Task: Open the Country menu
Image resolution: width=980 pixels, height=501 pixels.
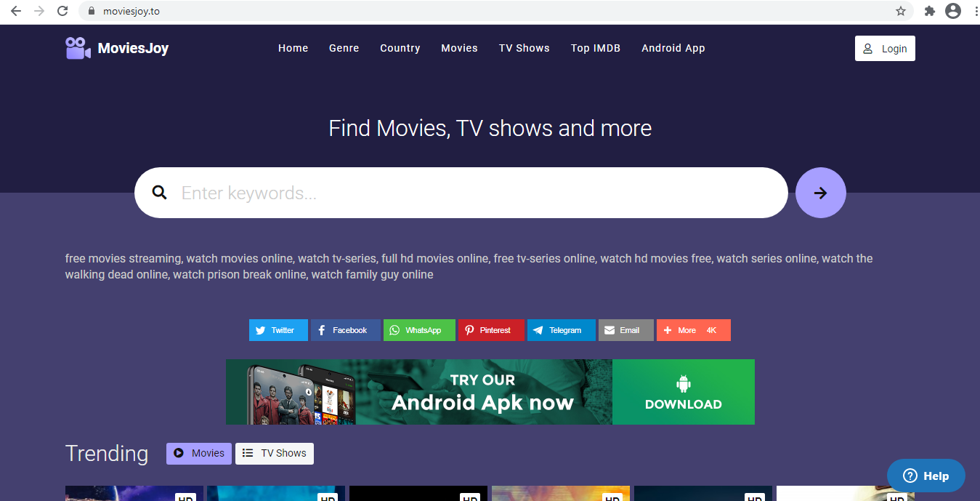Action: click(400, 48)
